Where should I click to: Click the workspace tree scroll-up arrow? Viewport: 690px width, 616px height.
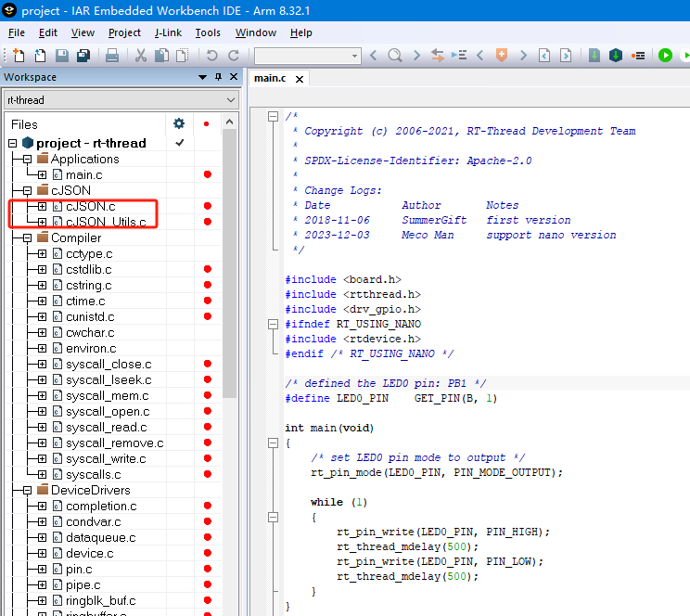coord(229,122)
